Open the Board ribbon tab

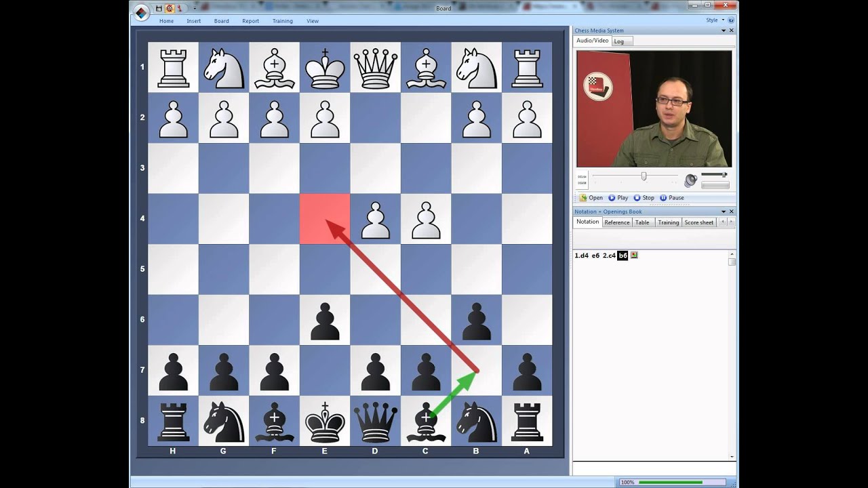click(222, 21)
